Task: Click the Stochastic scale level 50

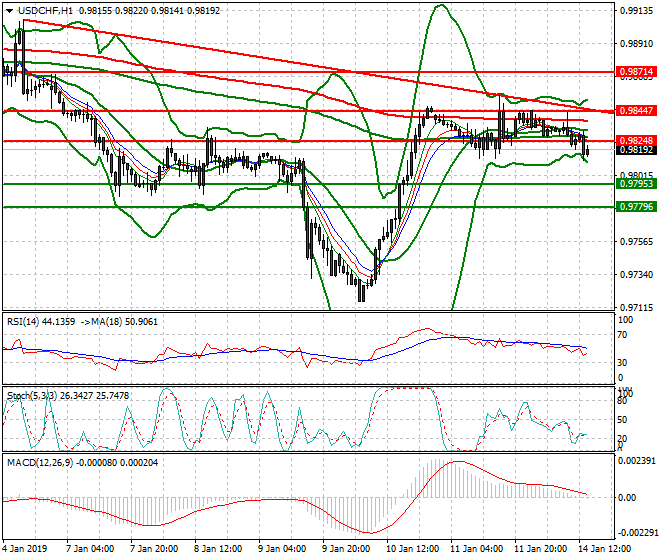Action: 622,420
